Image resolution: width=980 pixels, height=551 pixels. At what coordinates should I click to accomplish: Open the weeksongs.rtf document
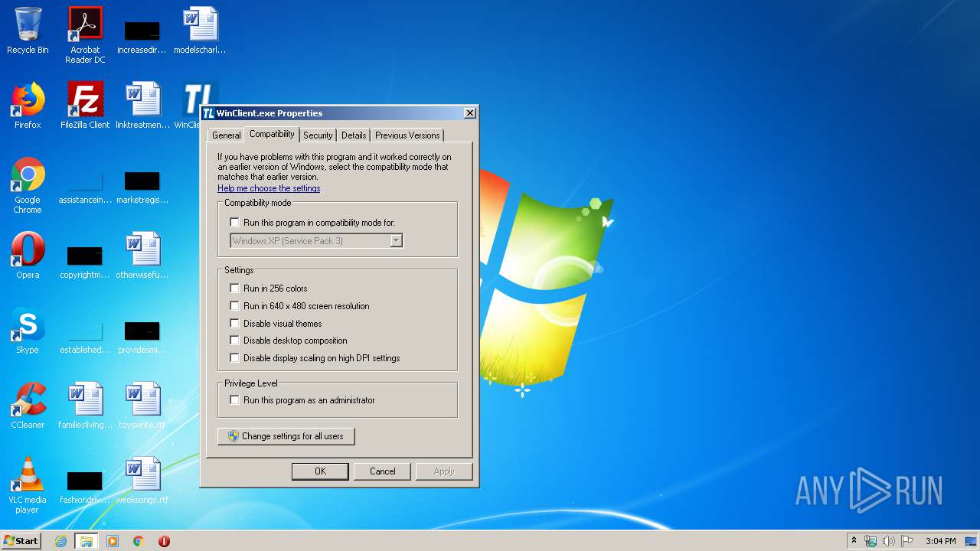pos(142,481)
